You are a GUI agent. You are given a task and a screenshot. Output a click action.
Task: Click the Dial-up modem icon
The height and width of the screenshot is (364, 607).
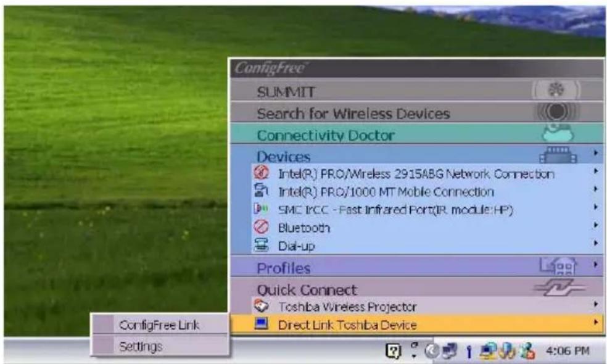pyautogui.click(x=262, y=244)
